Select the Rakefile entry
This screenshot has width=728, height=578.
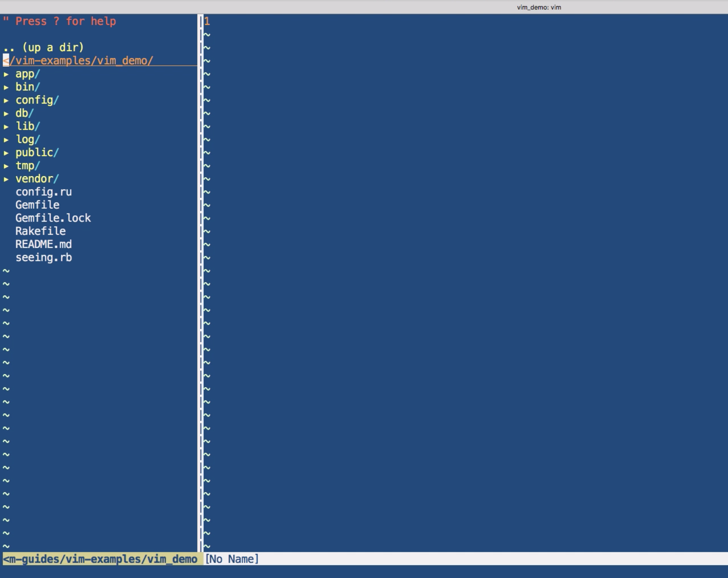point(41,231)
